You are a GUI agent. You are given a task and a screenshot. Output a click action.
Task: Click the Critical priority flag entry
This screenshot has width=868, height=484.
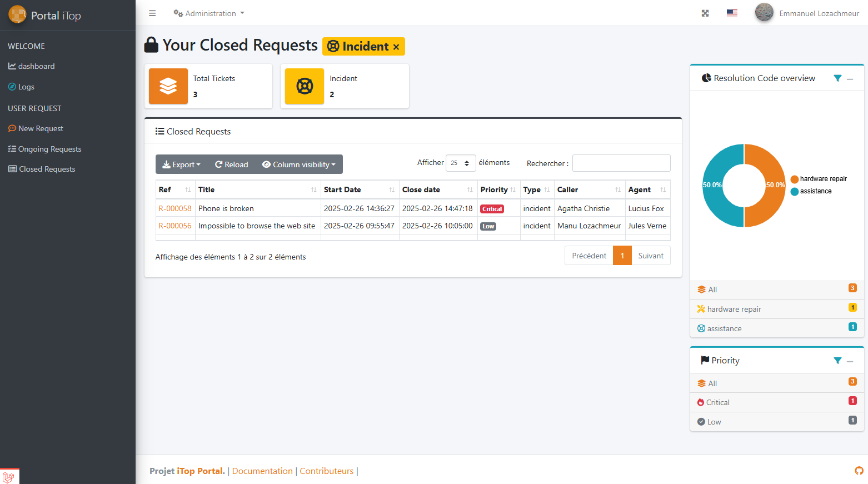717,402
